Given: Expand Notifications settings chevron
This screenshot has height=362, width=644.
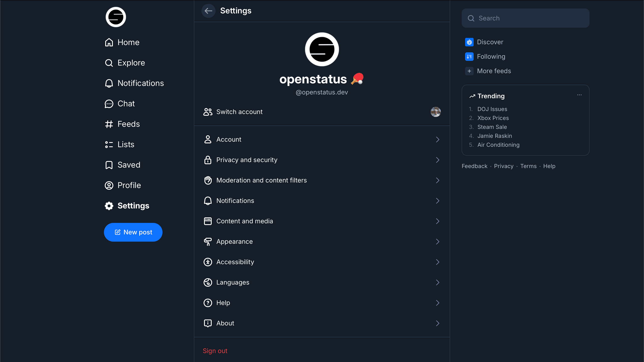Looking at the screenshot, I should tap(437, 201).
